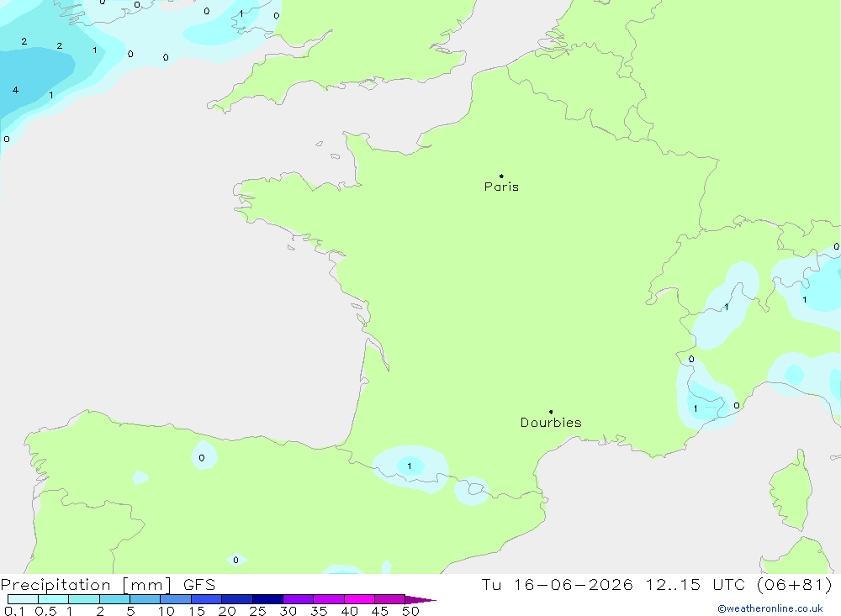Click the legend value '50'
This screenshot has height=616, width=841.
pos(410,611)
